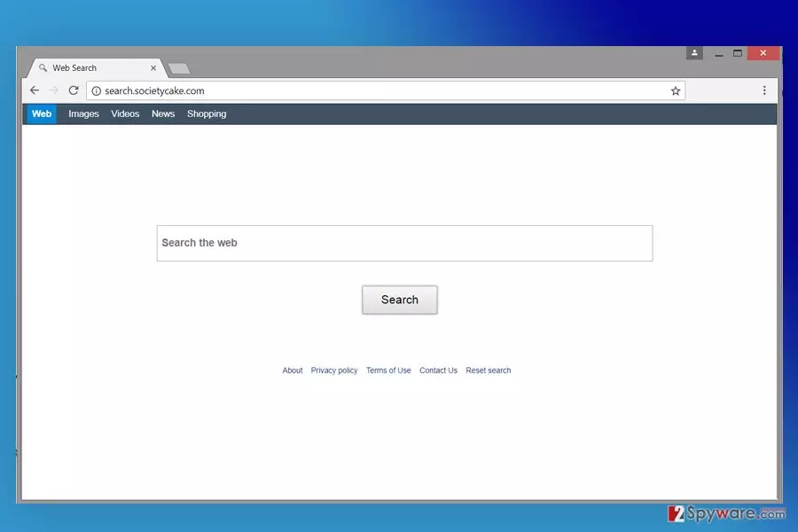Reload the page with the refresh icon
This screenshot has height=532, width=798.
pyautogui.click(x=74, y=90)
